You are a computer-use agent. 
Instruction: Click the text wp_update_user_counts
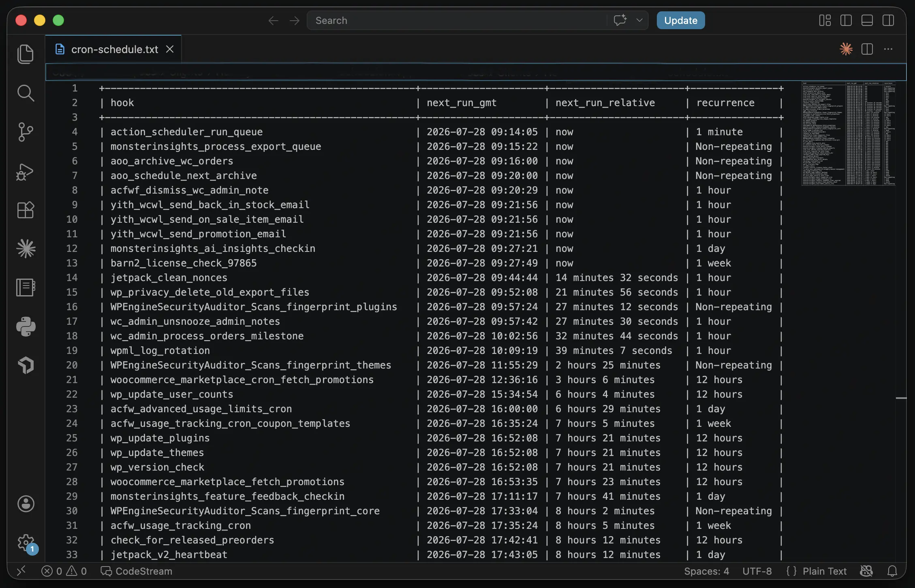[x=172, y=394]
